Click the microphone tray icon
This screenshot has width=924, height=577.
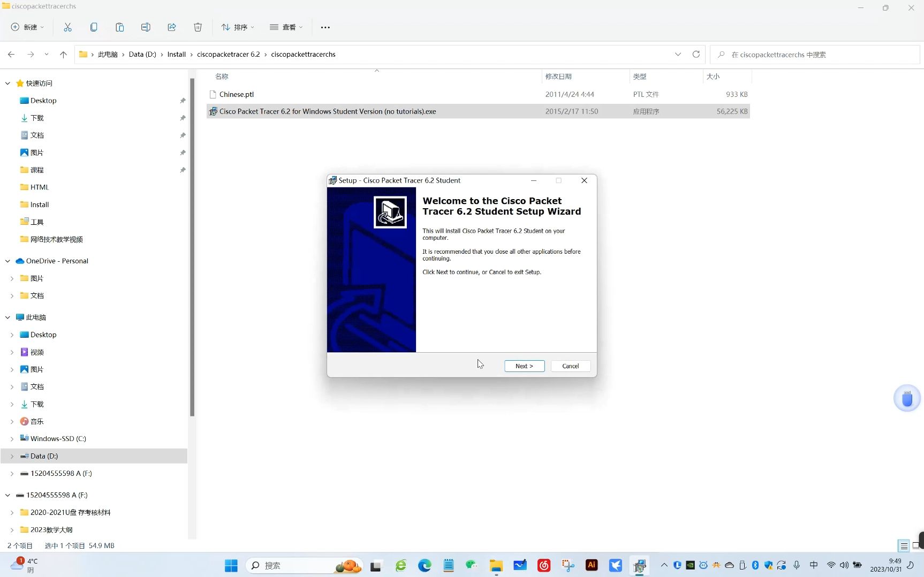pyautogui.click(x=797, y=565)
